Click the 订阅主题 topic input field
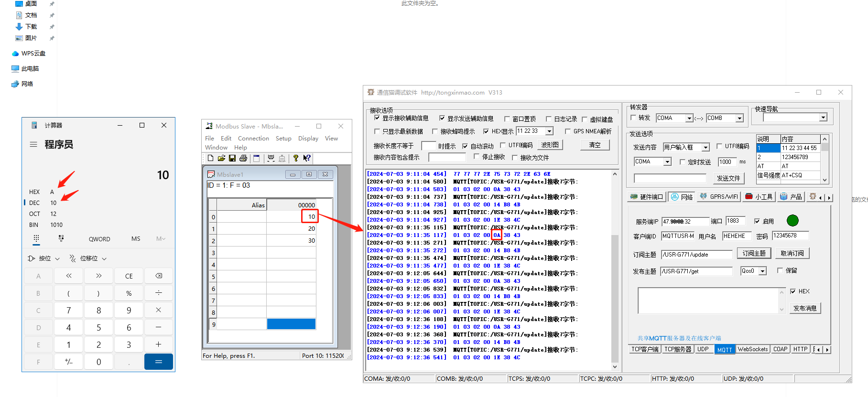This screenshot has height=397, width=868. tap(696, 255)
